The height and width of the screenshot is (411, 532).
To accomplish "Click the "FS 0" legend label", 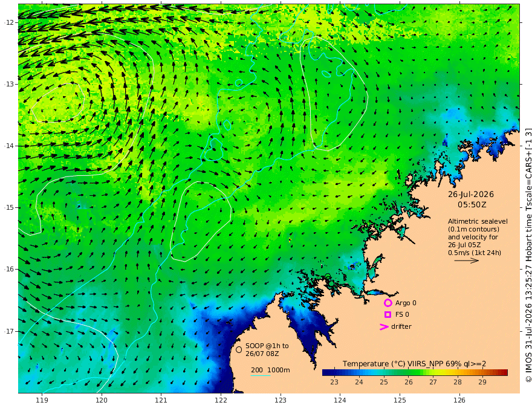I will point(402,315).
